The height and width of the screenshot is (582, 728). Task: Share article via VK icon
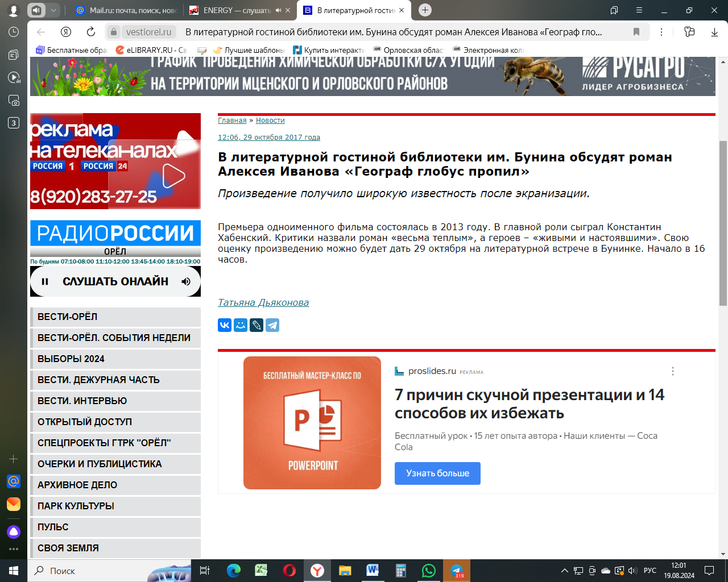pyautogui.click(x=225, y=325)
